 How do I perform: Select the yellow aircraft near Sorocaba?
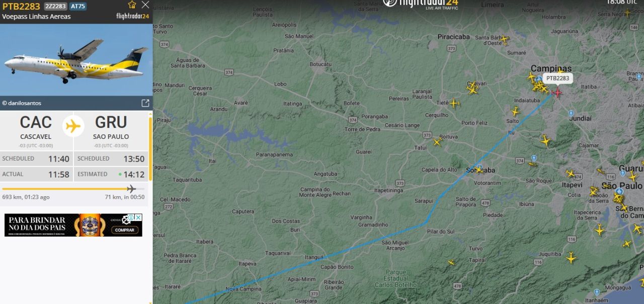tap(478, 169)
